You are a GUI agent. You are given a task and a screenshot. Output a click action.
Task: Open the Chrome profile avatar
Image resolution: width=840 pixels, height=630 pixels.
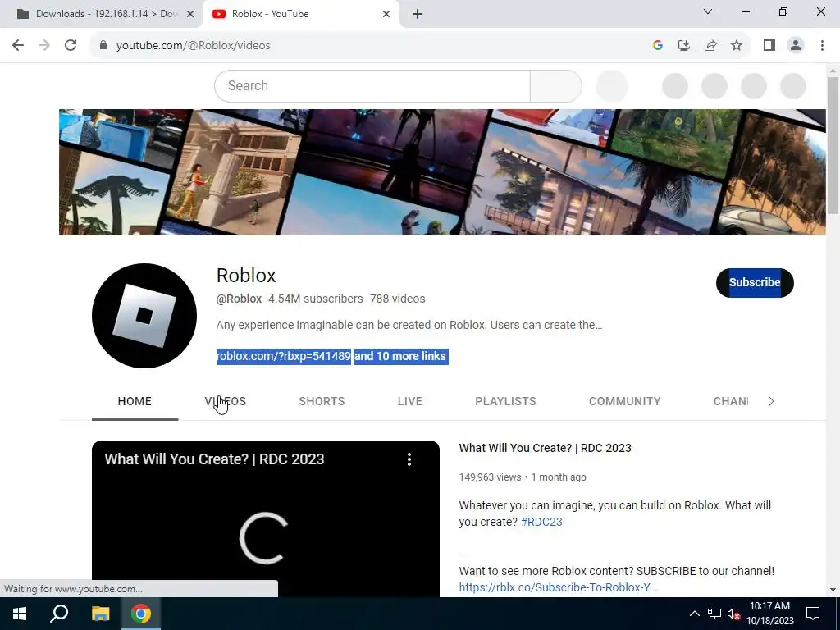tap(796, 46)
